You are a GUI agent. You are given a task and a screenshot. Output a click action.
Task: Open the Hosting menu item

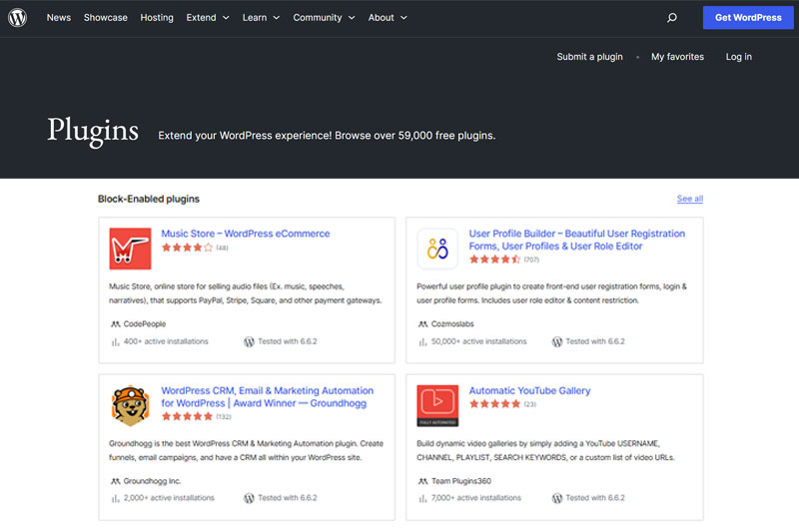click(157, 18)
